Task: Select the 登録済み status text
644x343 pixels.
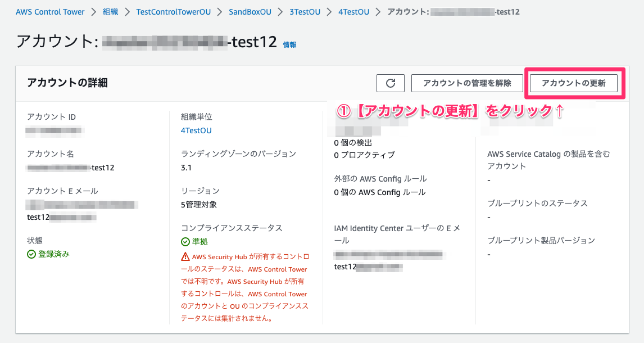Action: coord(54,254)
